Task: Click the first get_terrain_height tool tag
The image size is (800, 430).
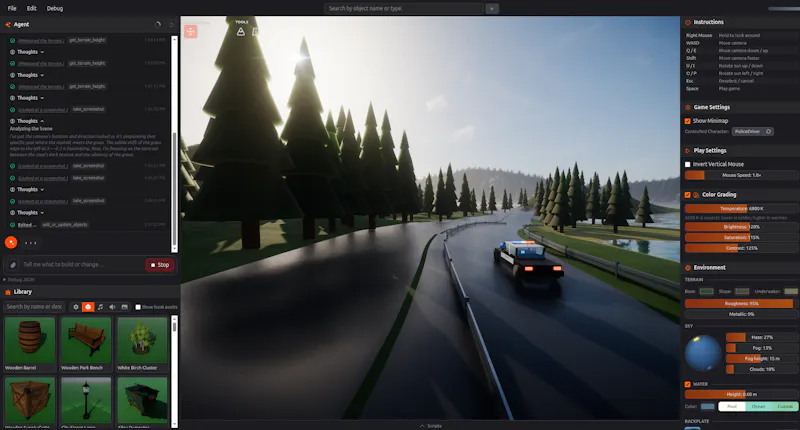Action: 87,40
